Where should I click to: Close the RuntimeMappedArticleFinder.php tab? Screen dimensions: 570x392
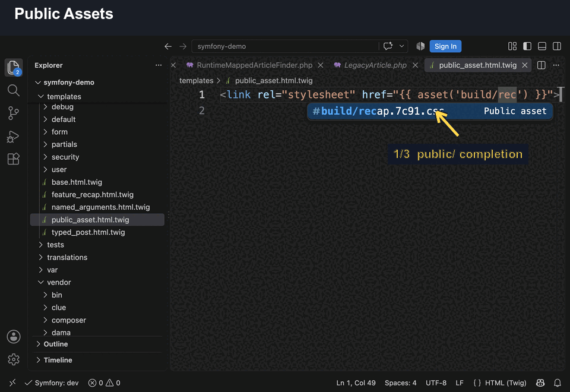click(x=321, y=65)
